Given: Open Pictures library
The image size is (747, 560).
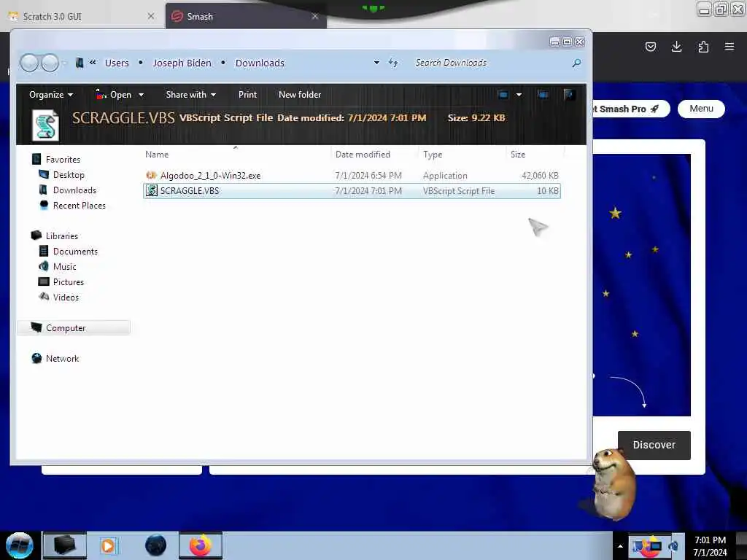Looking at the screenshot, I should pos(68,281).
